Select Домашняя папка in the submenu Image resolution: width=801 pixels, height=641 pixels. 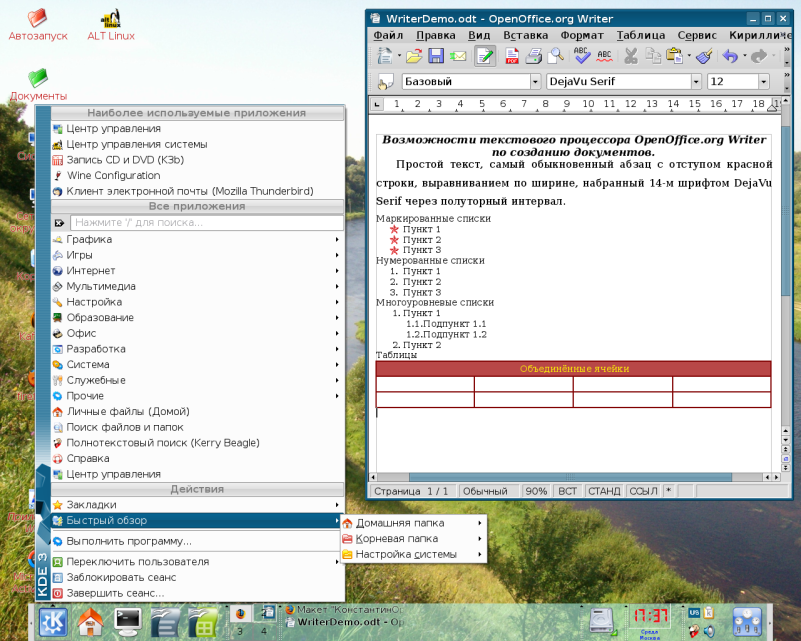click(400, 523)
